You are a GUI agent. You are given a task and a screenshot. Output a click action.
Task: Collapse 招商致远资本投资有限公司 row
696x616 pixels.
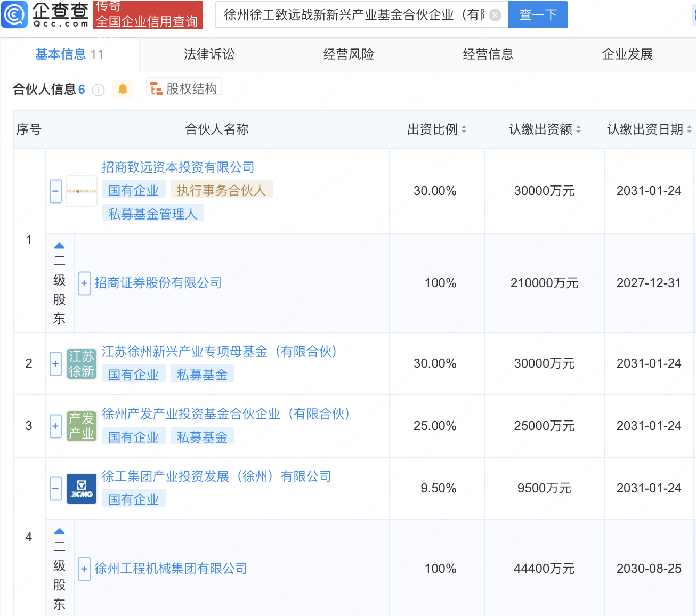[x=56, y=191]
